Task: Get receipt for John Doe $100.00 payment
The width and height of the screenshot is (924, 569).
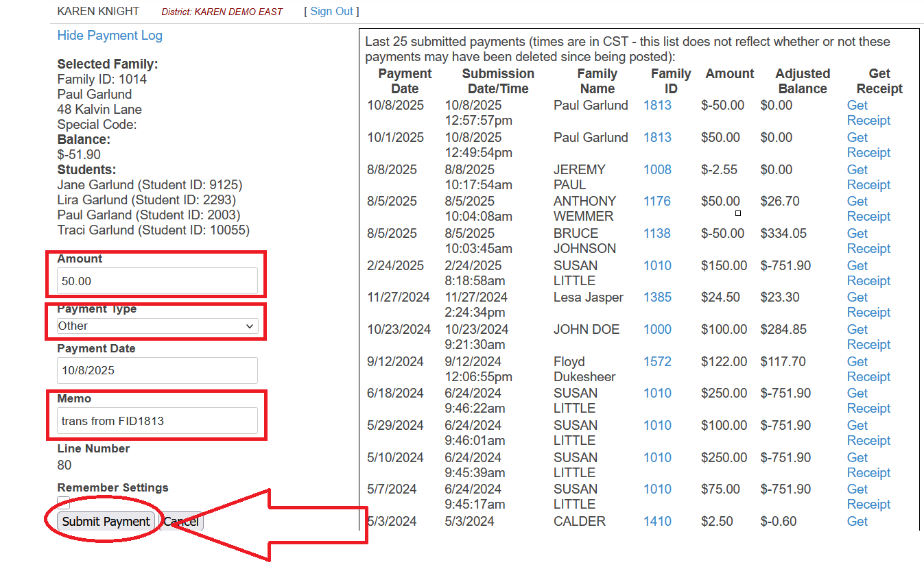Action: 868,337
